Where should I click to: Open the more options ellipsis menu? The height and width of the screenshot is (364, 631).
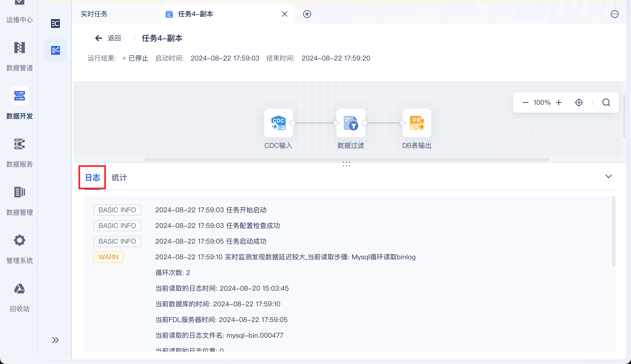614,14
